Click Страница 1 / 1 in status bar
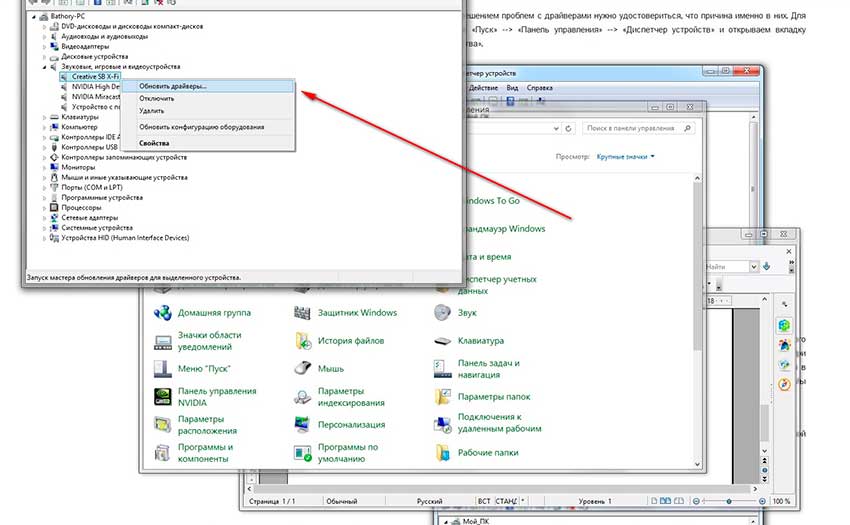 click(x=272, y=501)
